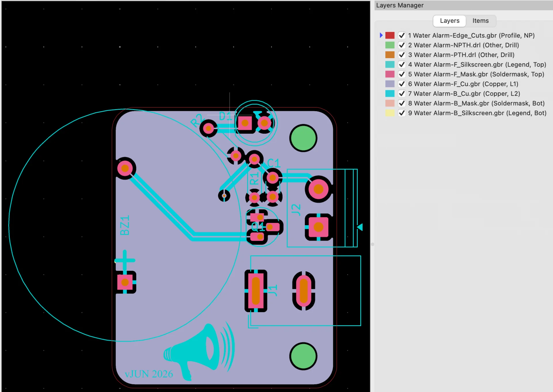Click the yellow B_Silkscreen color swatch
The width and height of the screenshot is (553, 392).
(390, 113)
